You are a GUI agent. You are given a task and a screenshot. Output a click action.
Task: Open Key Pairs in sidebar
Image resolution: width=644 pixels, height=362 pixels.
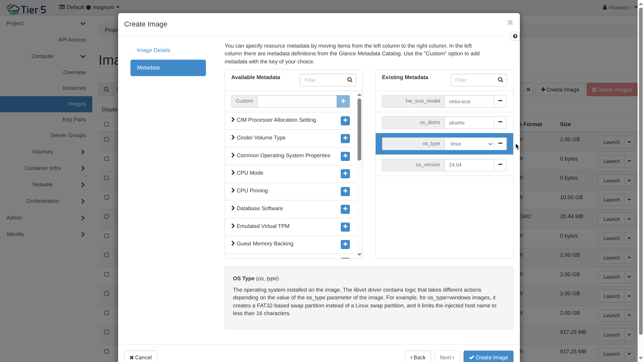(74, 120)
